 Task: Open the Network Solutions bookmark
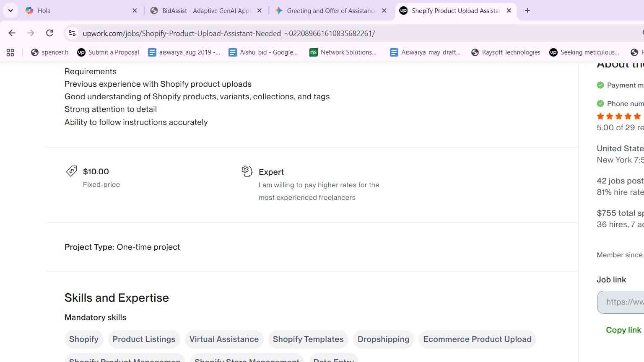(x=343, y=52)
